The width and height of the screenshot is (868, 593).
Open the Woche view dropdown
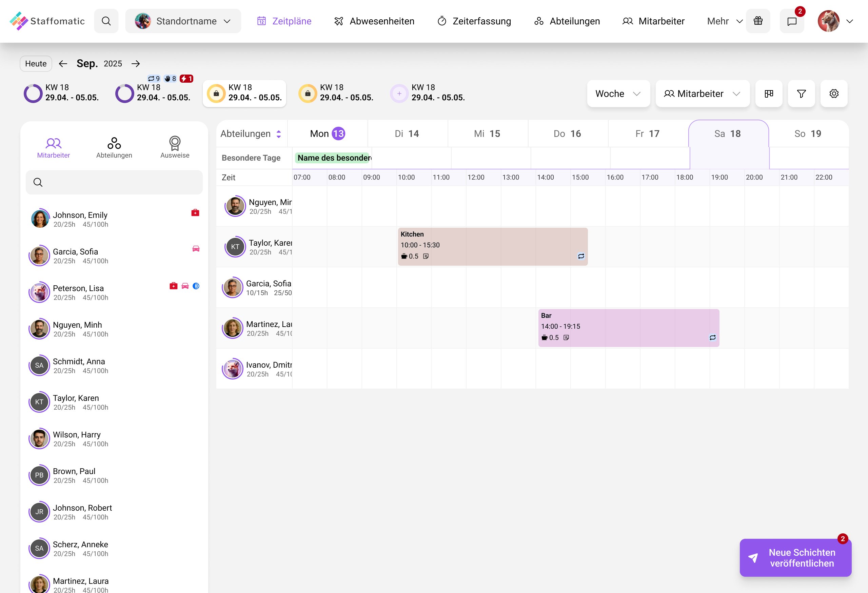tap(618, 94)
